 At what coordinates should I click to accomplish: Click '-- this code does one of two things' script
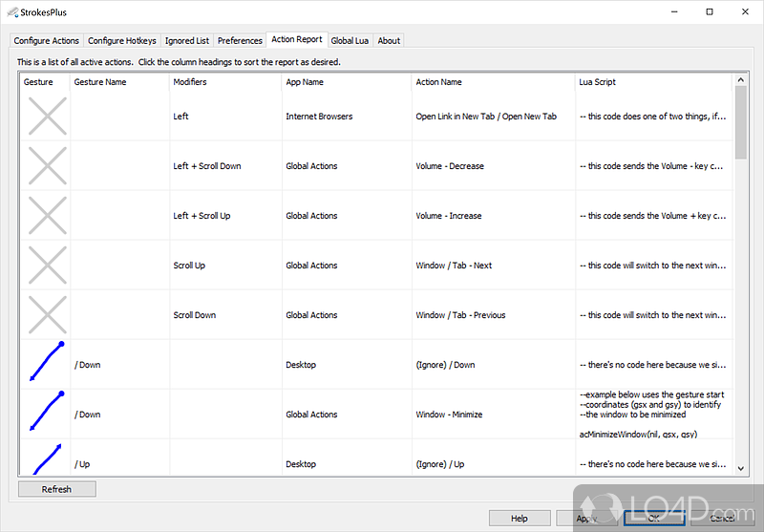pyautogui.click(x=652, y=117)
